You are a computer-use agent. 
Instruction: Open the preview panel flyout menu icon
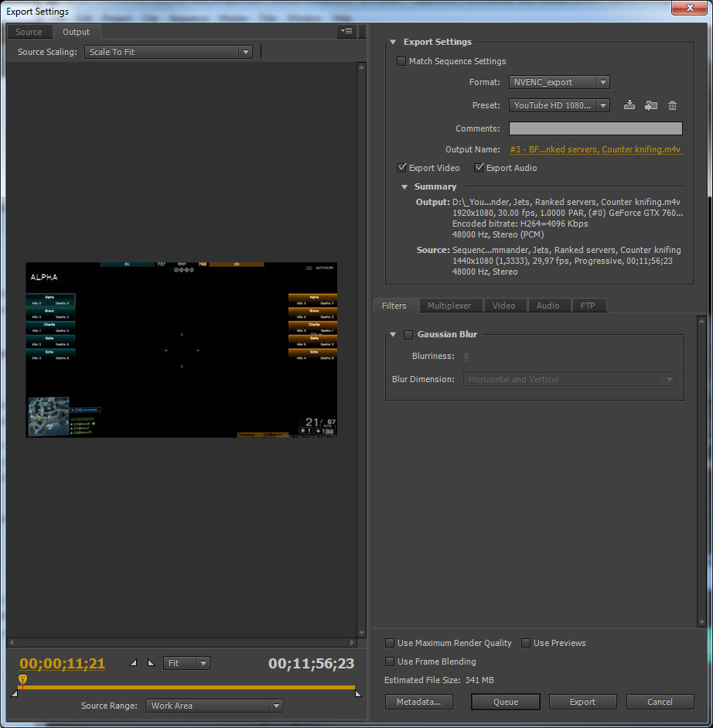click(346, 31)
